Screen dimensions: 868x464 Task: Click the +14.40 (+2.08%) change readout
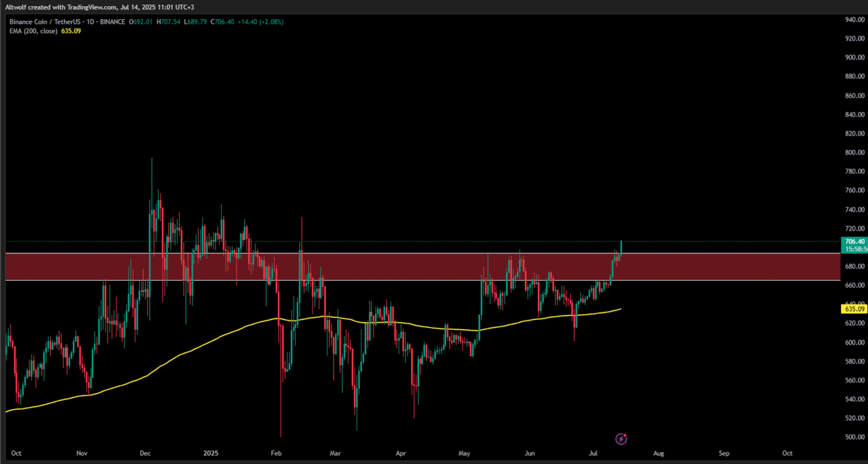click(x=260, y=22)
